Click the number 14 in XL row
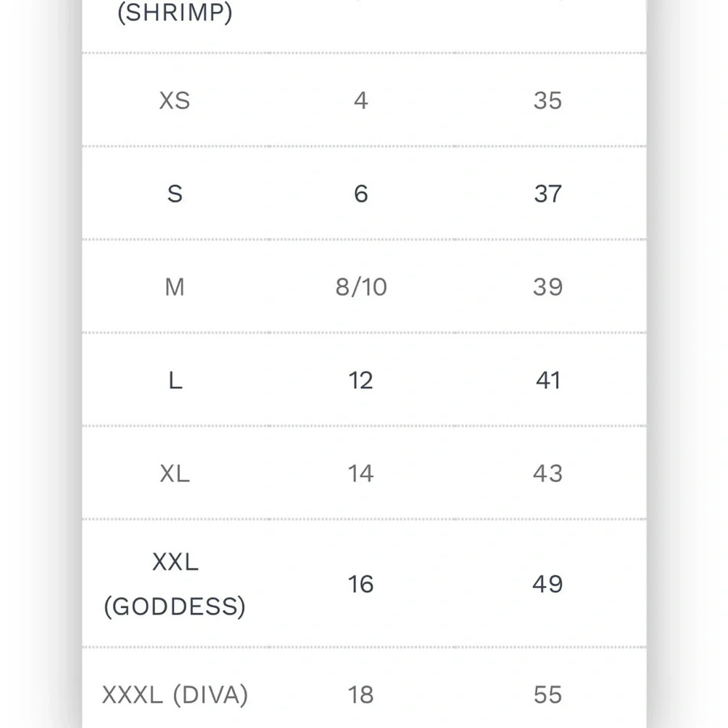 361,473
